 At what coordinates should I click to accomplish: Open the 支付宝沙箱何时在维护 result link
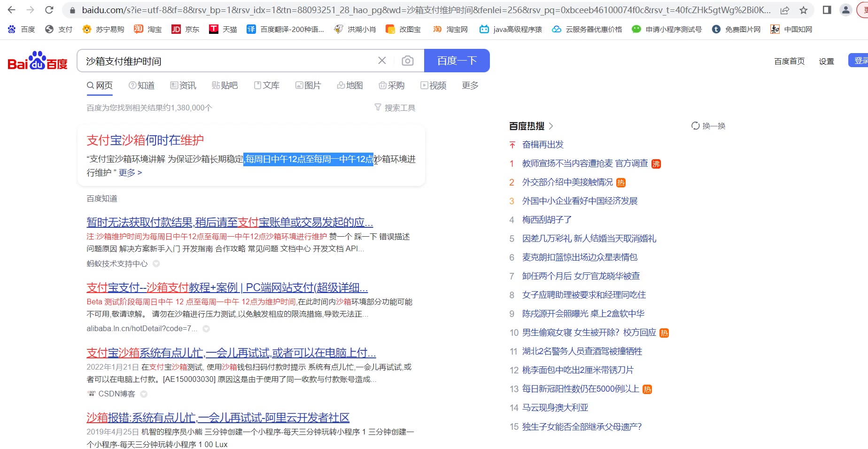[145, 140]
